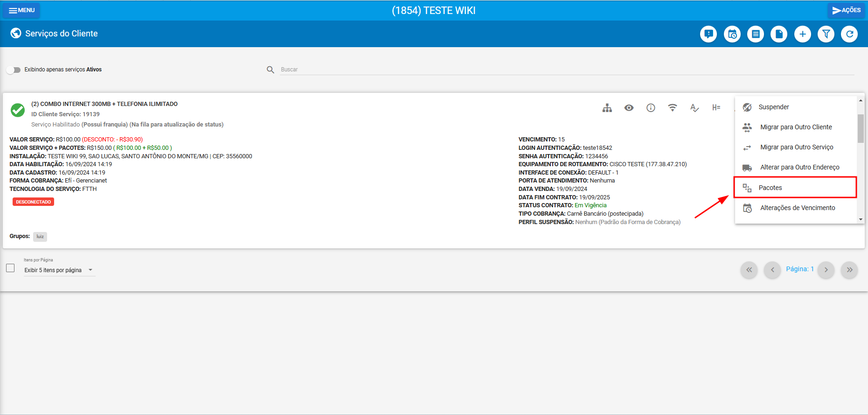Click the CISCO TESTE routing equipment value

[x=648, y=164]
